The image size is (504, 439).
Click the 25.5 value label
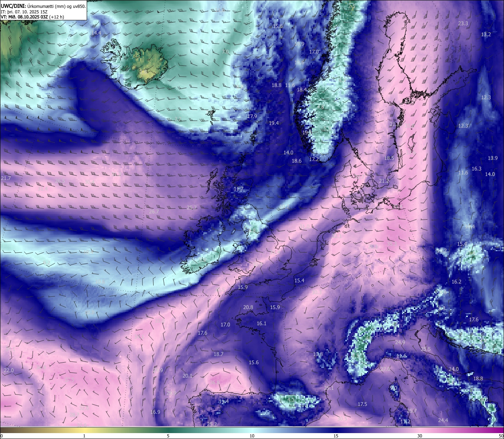pyautogui.click(x=426, y=349)
